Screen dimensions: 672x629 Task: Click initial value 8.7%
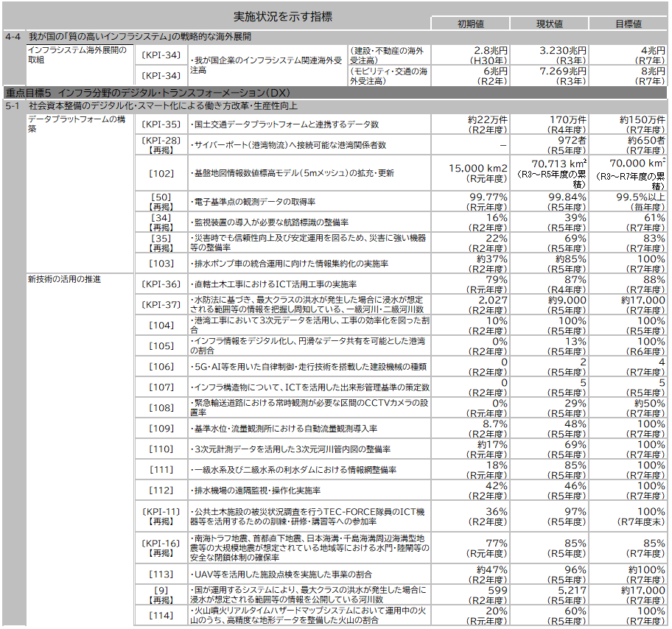pos(495,424)
